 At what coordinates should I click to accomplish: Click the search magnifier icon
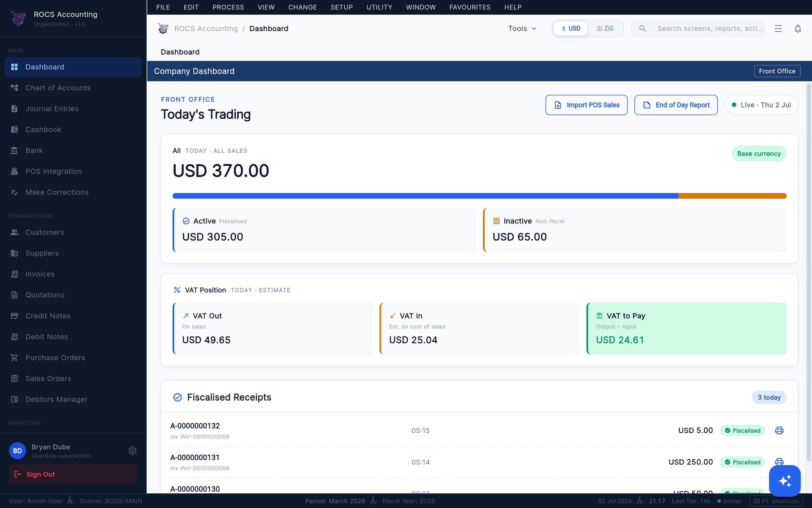643,29
